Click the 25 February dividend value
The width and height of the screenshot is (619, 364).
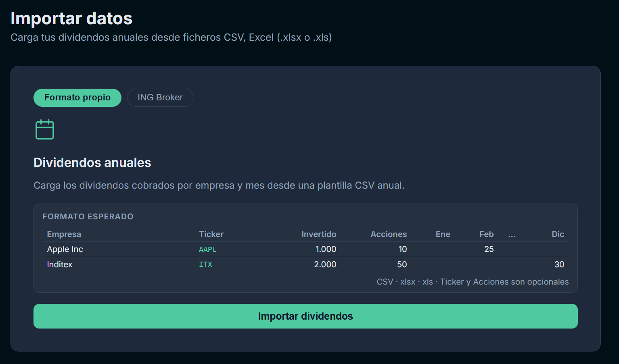(x=489, y=249)
